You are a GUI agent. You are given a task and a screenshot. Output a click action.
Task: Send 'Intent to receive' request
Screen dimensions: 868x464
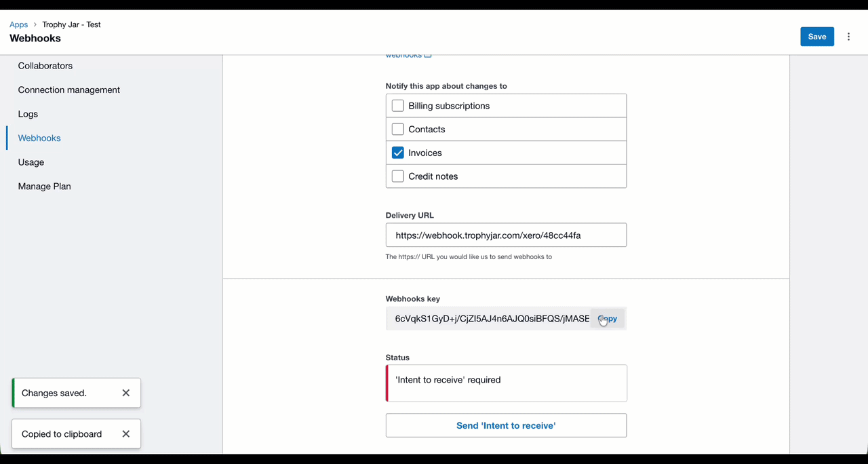pos(506,425)
